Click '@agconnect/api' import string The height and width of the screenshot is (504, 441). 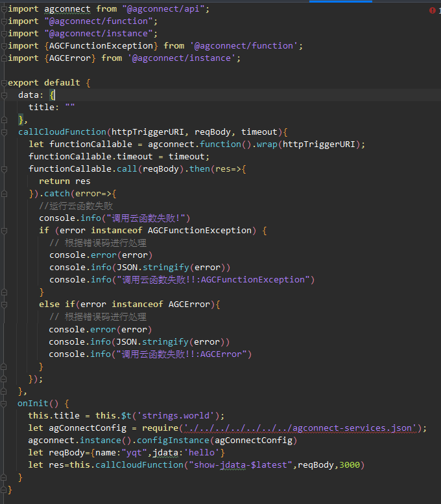point(163,9)
